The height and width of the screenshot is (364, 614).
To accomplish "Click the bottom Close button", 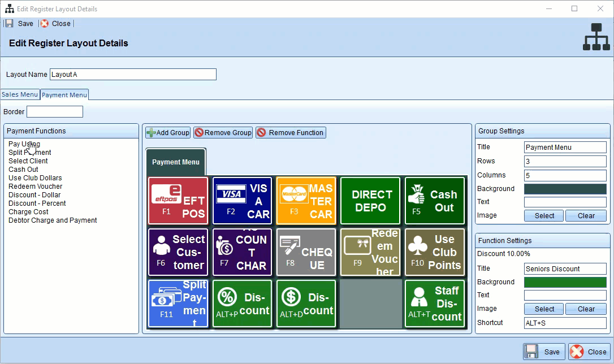I will click(589, 352).
